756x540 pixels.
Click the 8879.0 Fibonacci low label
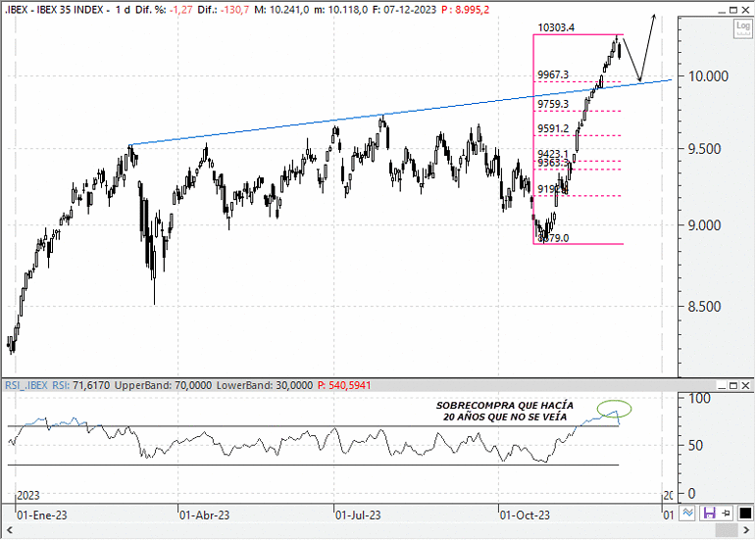[553, 238]
